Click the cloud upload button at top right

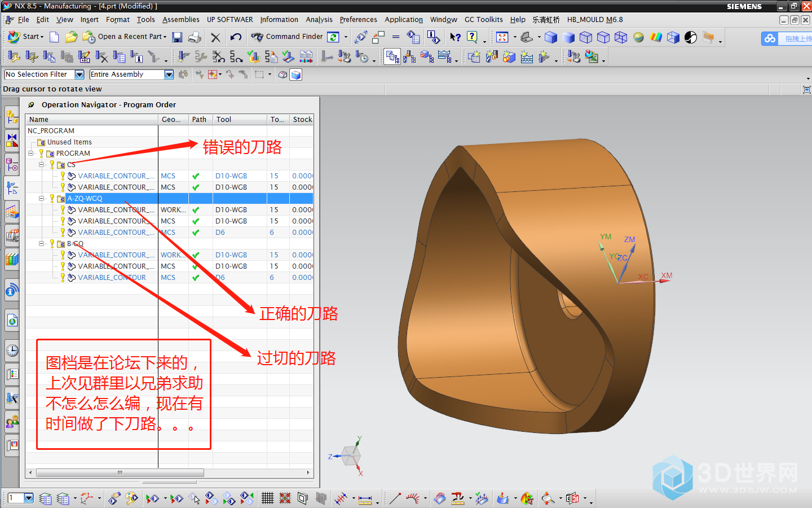pos(787,38)
